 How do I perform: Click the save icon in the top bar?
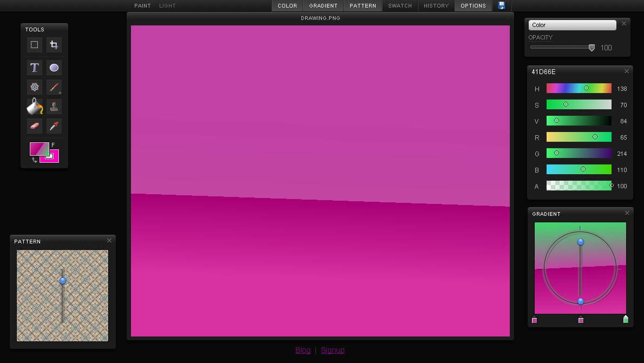click(x=501, y=5)
